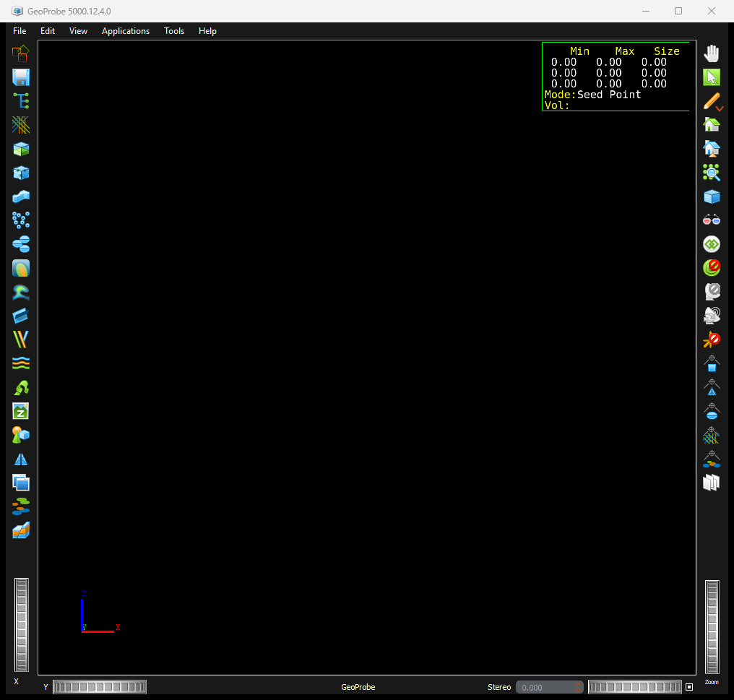
Task: Click the green, orange and blue sticks icon
Action: point(21,340)
